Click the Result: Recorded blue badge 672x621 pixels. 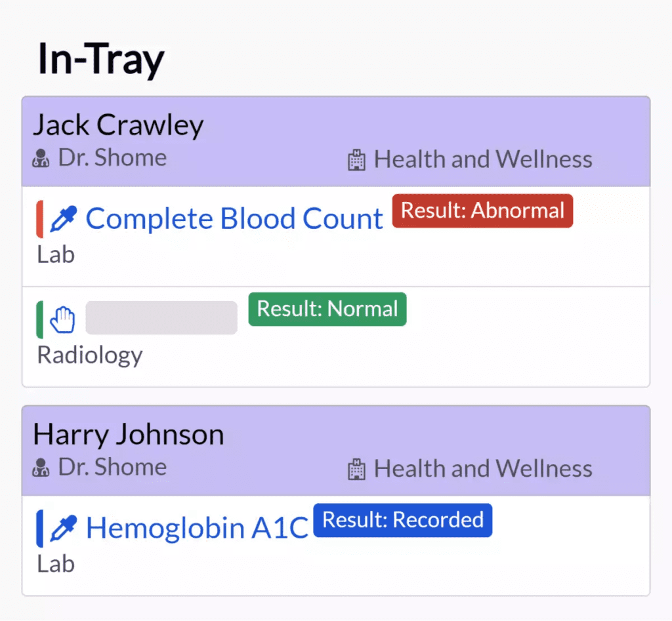point(403,520)
